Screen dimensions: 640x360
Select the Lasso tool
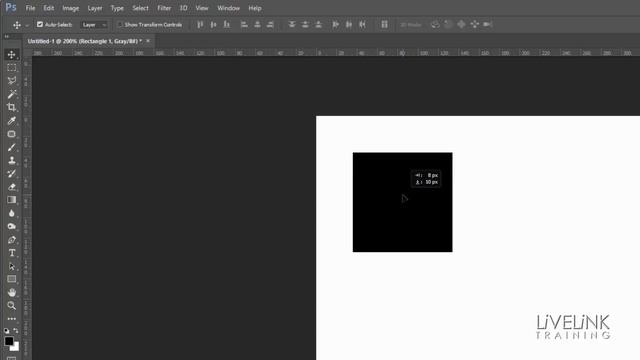[x=11, y=80]
